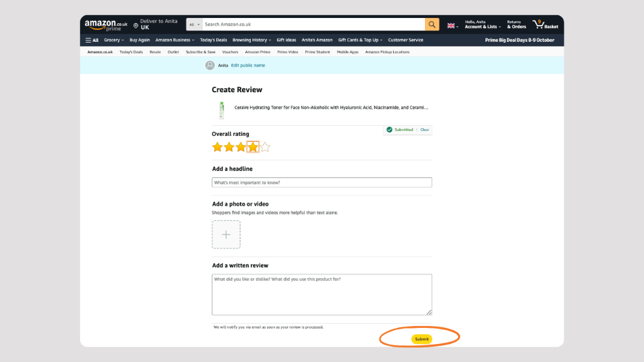The image size is (644, 362).
Task: Click the yellow Submit button
Action: click(421, 339)
